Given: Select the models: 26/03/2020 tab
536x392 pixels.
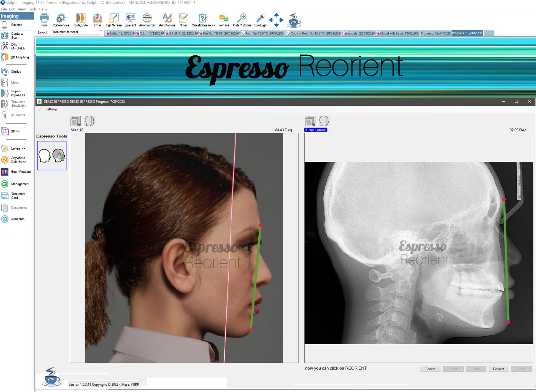Looking at the screenshot, I should [359, 33].
